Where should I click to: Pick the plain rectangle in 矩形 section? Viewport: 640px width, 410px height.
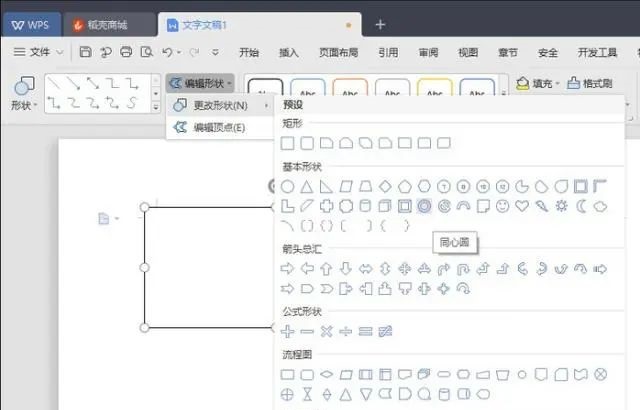pyautogui.click(x=287, y=143)
